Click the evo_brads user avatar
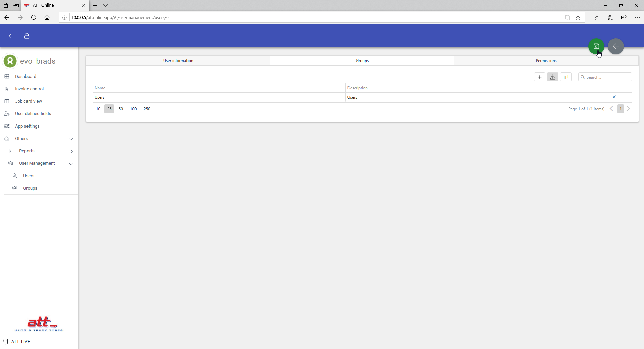644x349 pixels. [10, 61]
